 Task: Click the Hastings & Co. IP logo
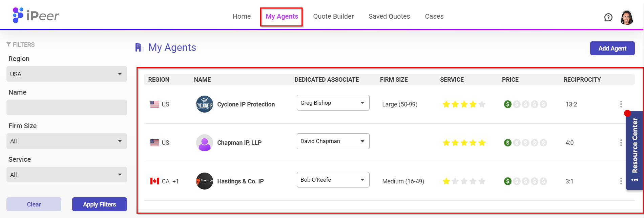coord(205,181)
